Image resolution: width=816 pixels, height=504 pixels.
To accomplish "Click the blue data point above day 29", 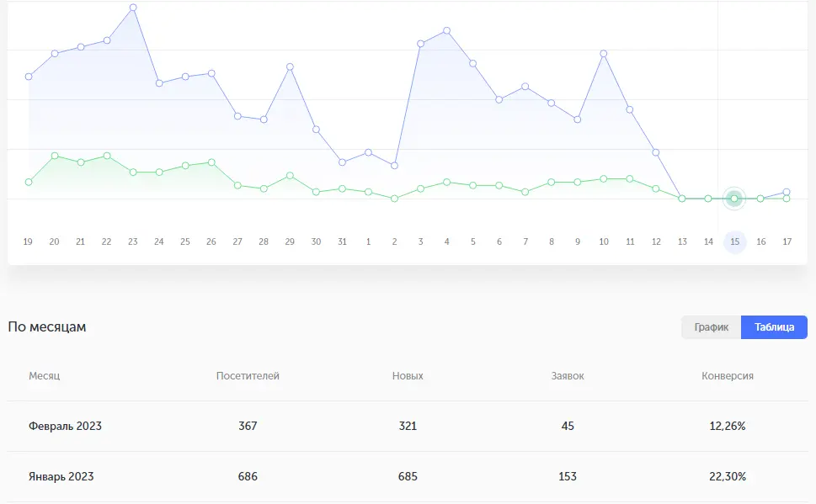I will tap(290, 66).
